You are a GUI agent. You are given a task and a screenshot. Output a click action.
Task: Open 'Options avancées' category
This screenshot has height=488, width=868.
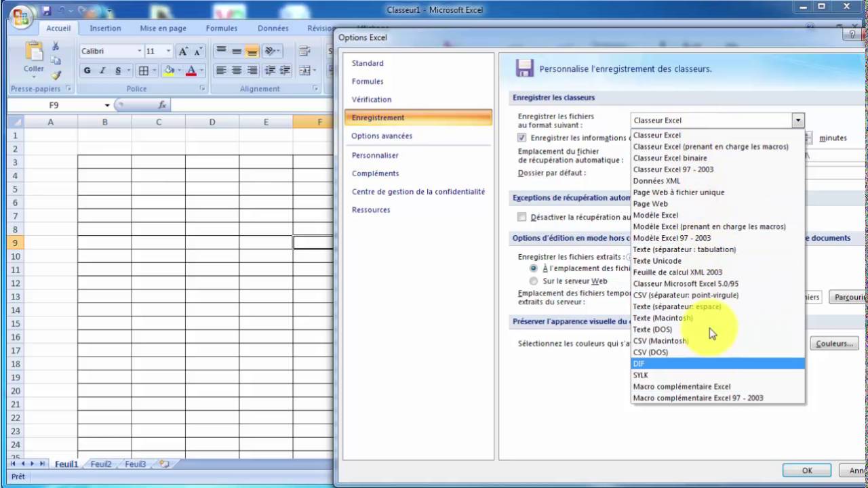pos(382,136)
